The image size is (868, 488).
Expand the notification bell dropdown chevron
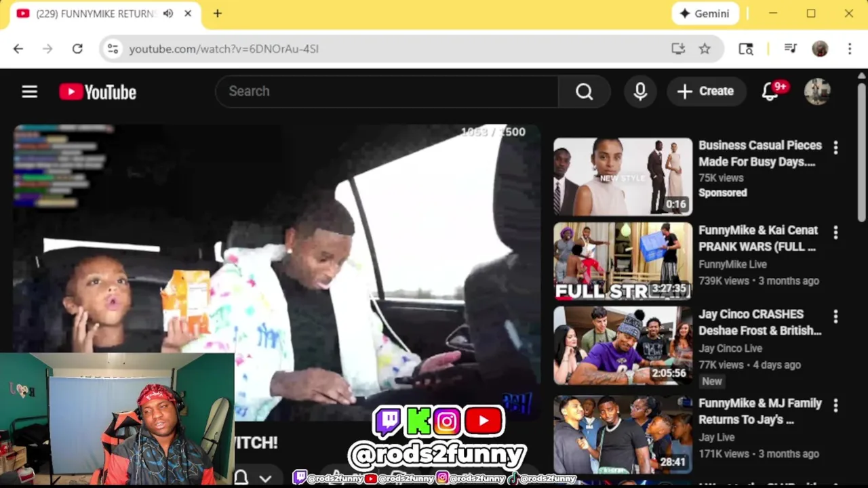tap(265, 478)
